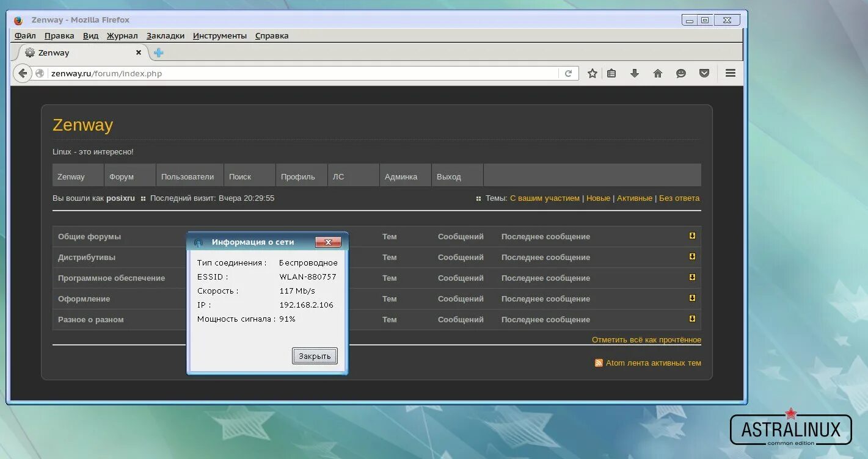The image size is (868, 459).
Task: Click the Zenway site title heading
Action: pos(83,125)
